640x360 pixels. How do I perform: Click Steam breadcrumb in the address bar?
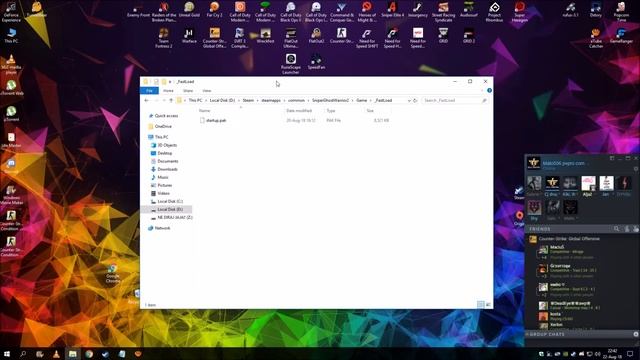[248, 100]
